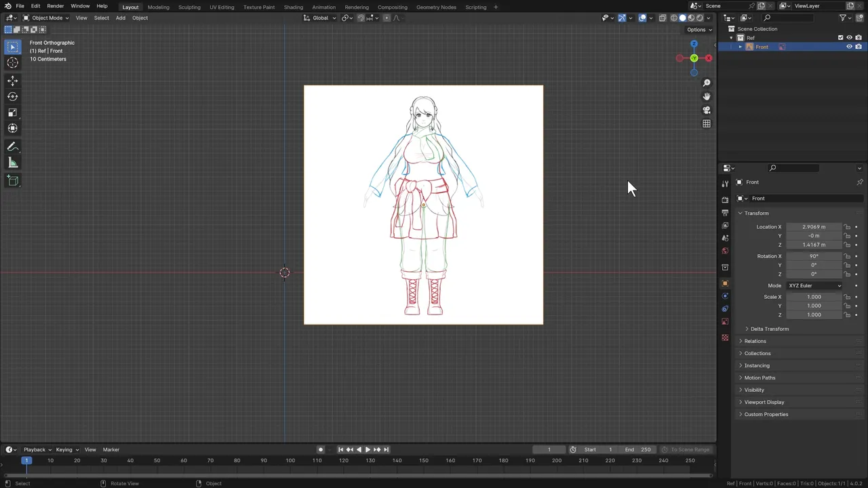The image size is (868, 488).
Task: Activate the Transform tool
Action: [x=12, y=128]
